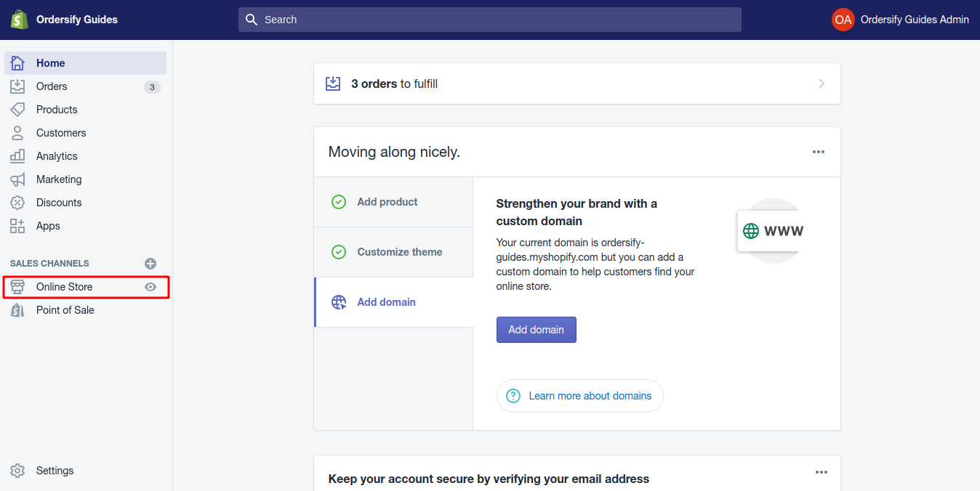Click the Analytics bar chart icon
The image size is (980, 491).
[17, 156]
